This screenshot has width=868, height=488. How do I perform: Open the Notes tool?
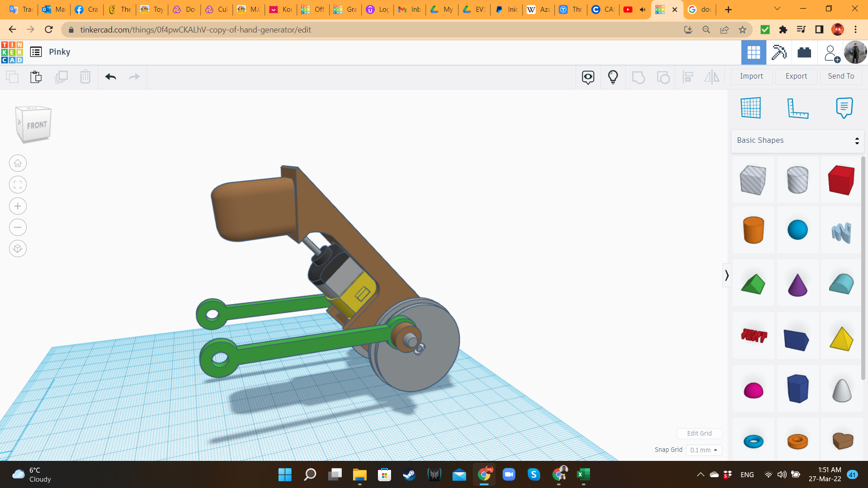tap(844, 108)
